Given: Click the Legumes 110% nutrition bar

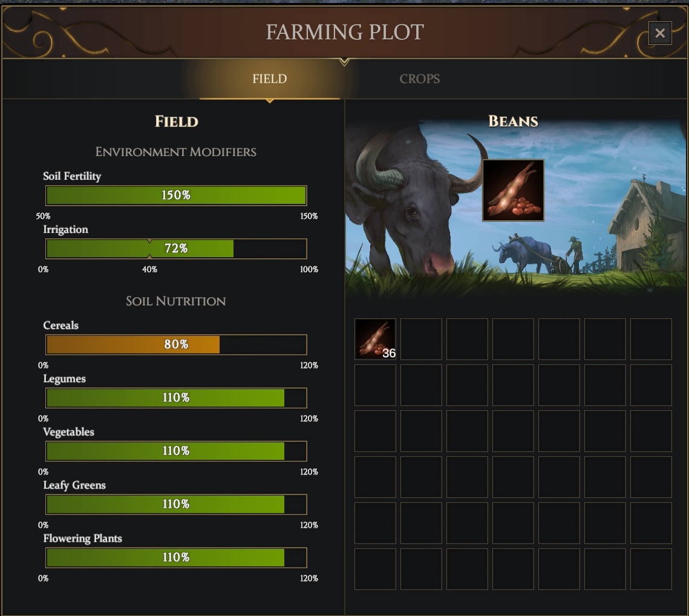Looking at the screenshot, I should [x=176, y=398].
